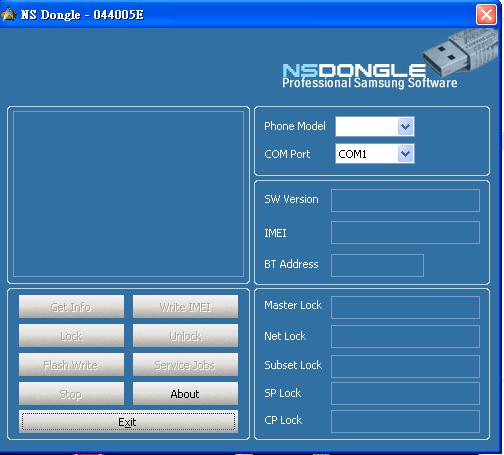Click the CP Lock field

[x=405, y=421]
